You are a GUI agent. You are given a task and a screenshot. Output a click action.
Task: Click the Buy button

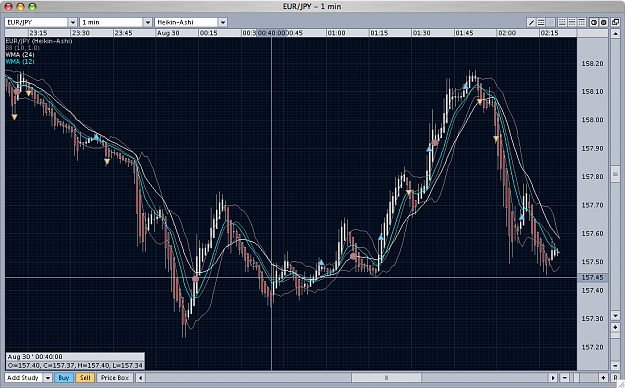(64, 377)
